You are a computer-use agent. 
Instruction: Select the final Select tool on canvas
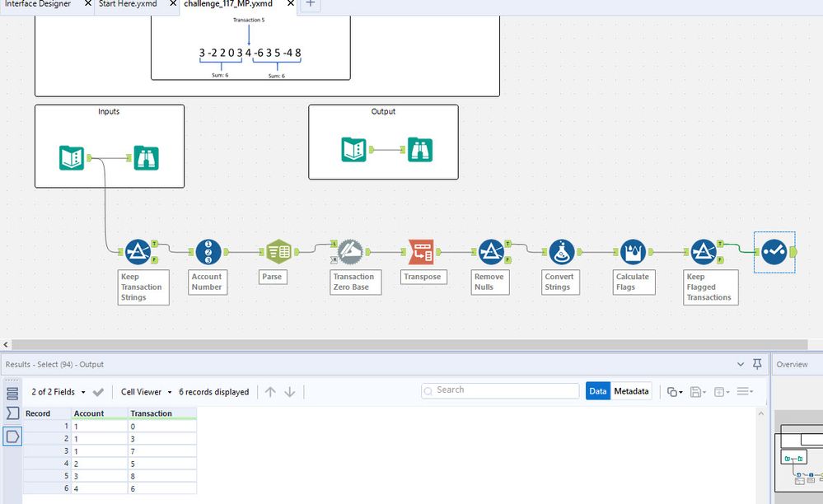(x=774, y=252)
